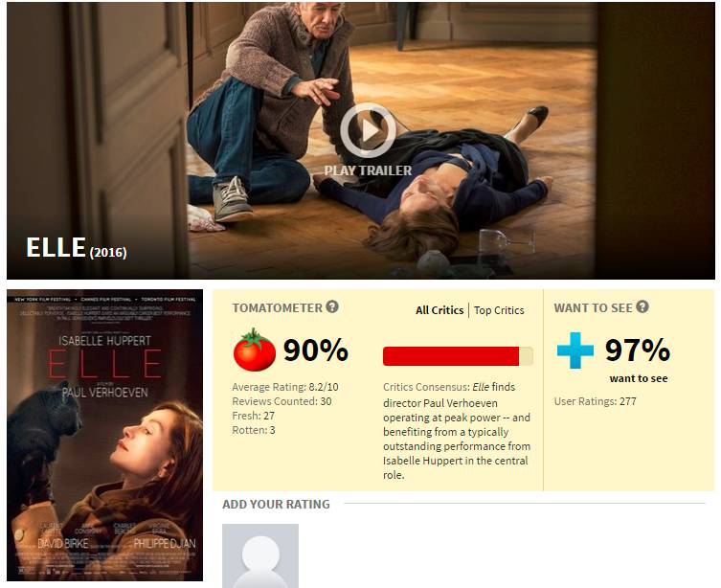The image size is (721, 588).
Task: Switch to the All Critics tab
Action: pyautogui.click(x=439, y=310)
